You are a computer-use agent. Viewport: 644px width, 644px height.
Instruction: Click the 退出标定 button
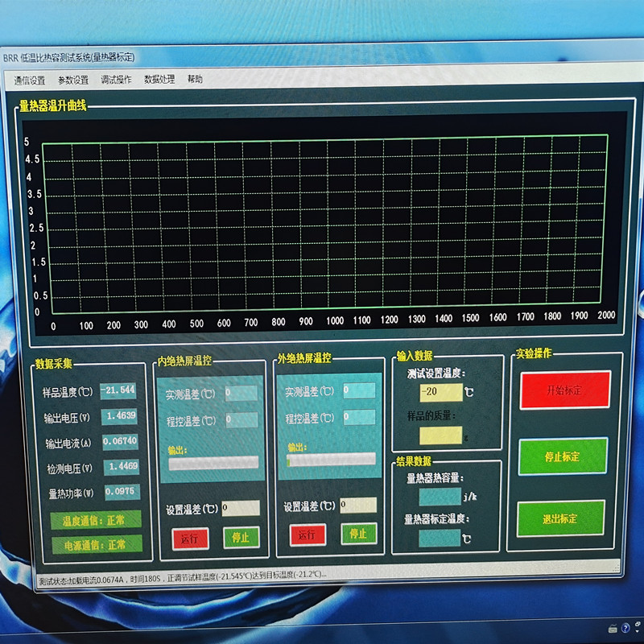pyautogui.click(x=561, y=518)
